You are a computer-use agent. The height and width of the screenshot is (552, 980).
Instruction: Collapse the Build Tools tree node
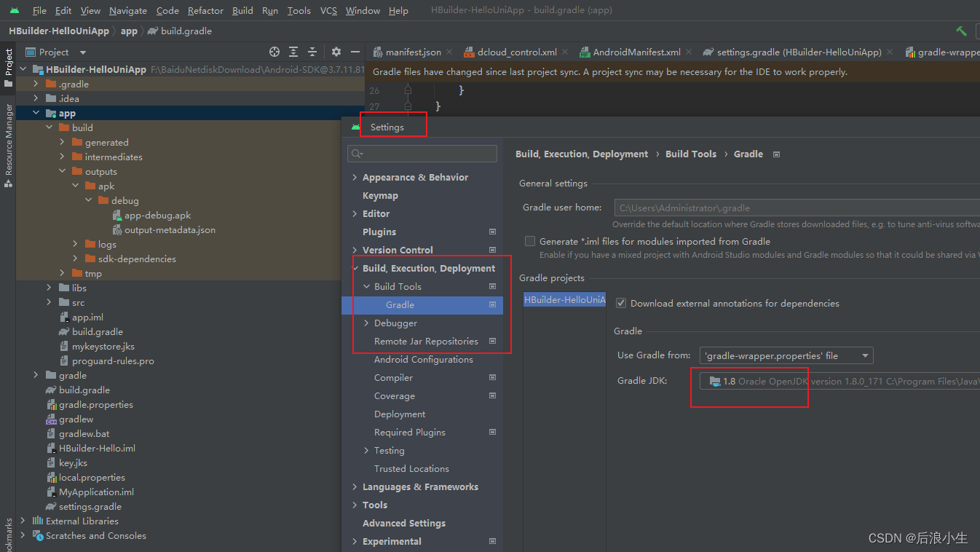[367, 286]
